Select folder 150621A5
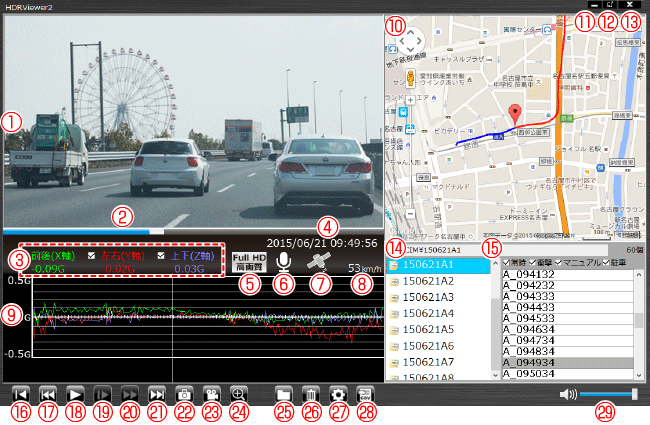Viewport: 650px width, 425px height. [x=438, y=330]
